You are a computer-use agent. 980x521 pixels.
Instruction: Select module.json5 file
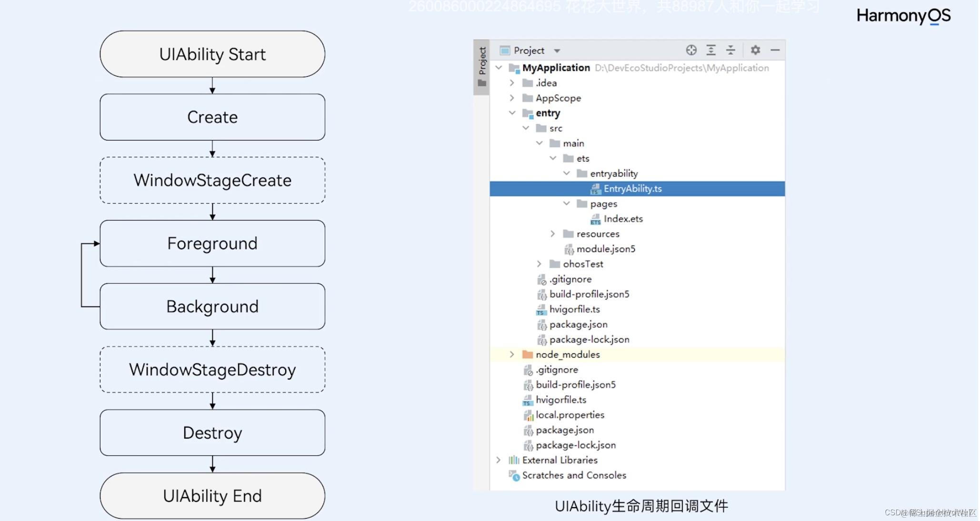605,249
